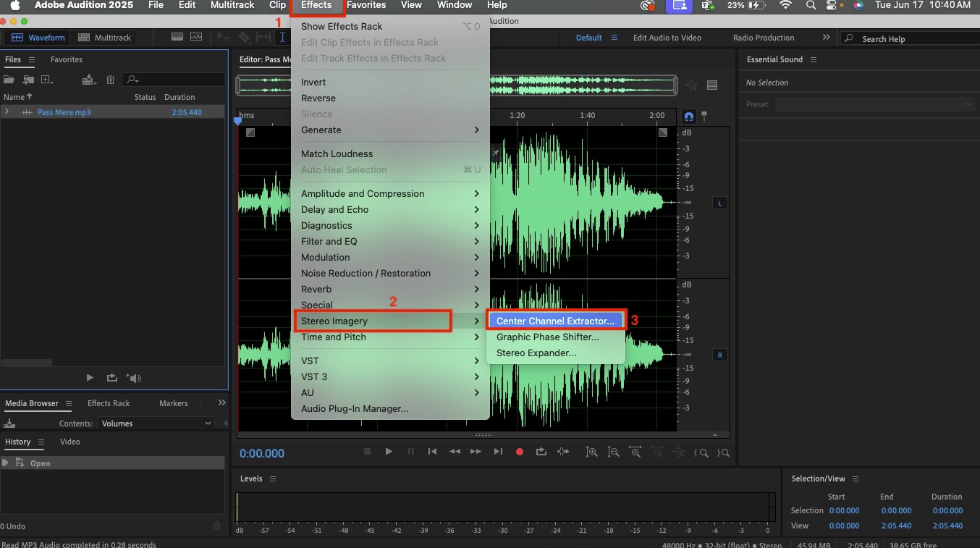This screenshot has width=980, height=548.
Task: Show Spectral Pitch Display icon
Action: [196, 37]
